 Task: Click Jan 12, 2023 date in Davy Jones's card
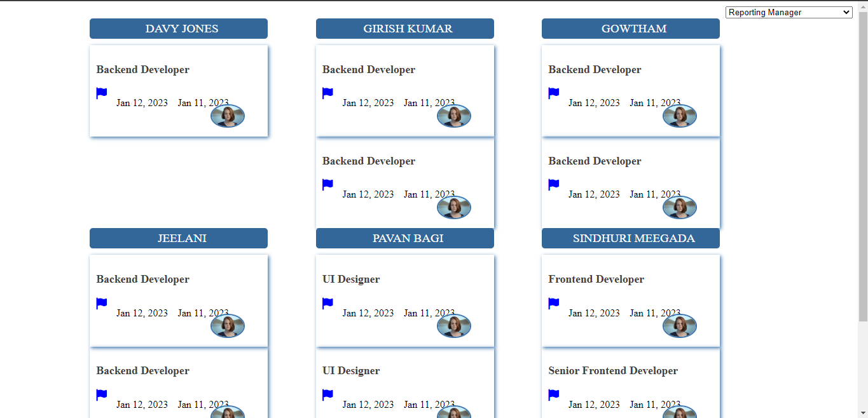[142, 103]
